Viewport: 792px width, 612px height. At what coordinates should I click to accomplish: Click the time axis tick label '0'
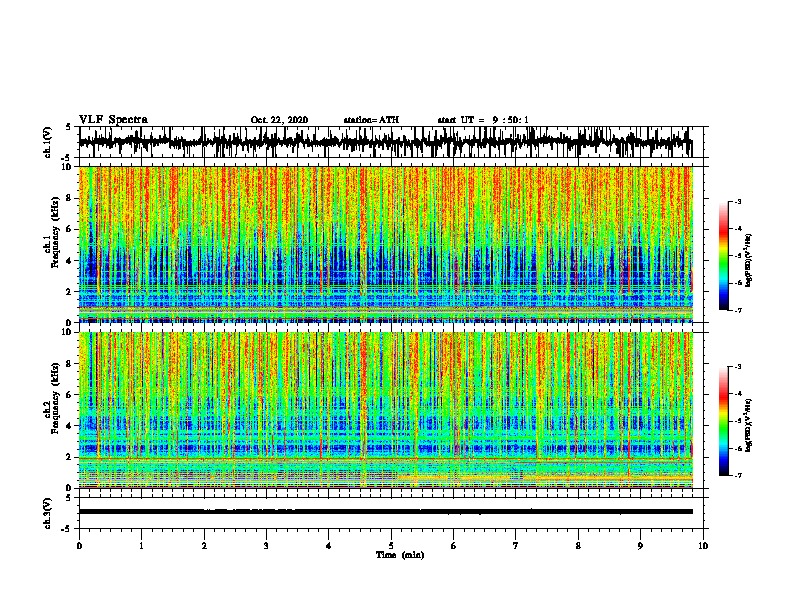[x=79, y=546]
